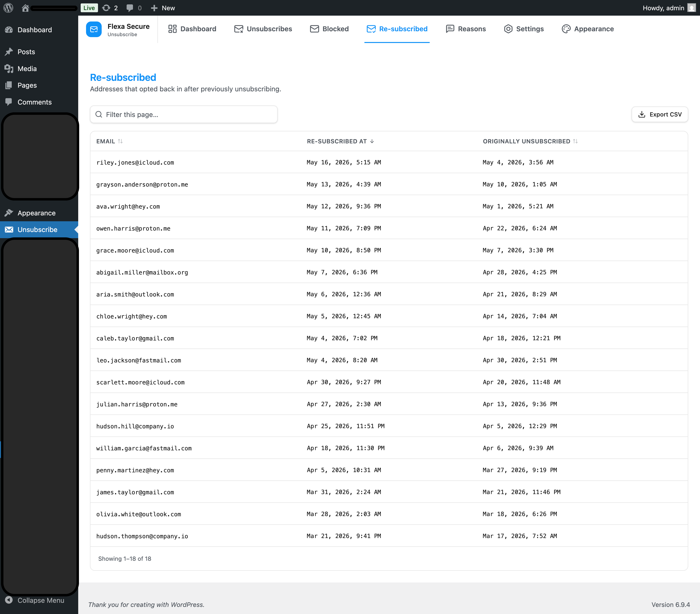Open Comments in the sidebar

click(x=35, y=102)
